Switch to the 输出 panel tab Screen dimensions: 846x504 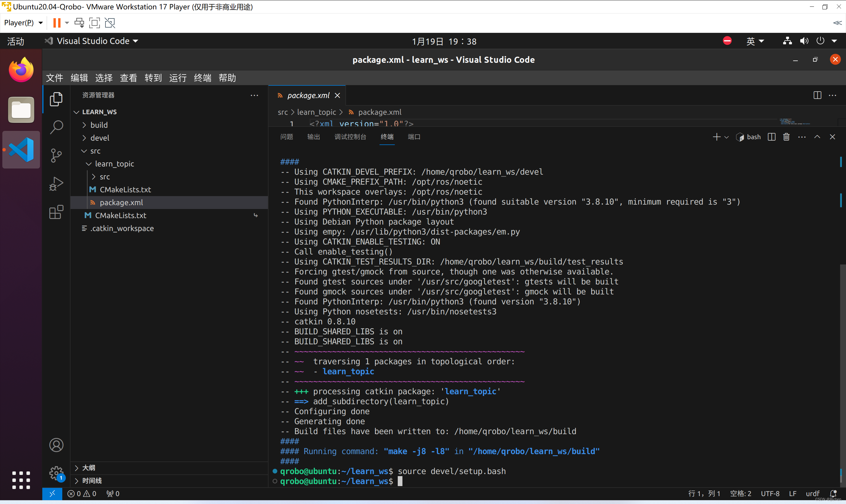coord(314,137)
